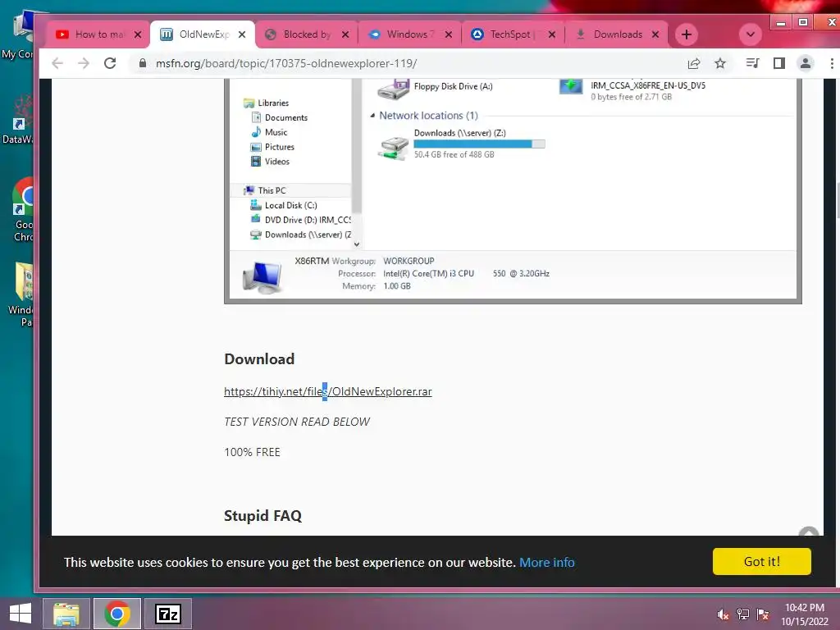Open the media control queue icon
Viewport: 840px width, 630px height.
(753, 63)
